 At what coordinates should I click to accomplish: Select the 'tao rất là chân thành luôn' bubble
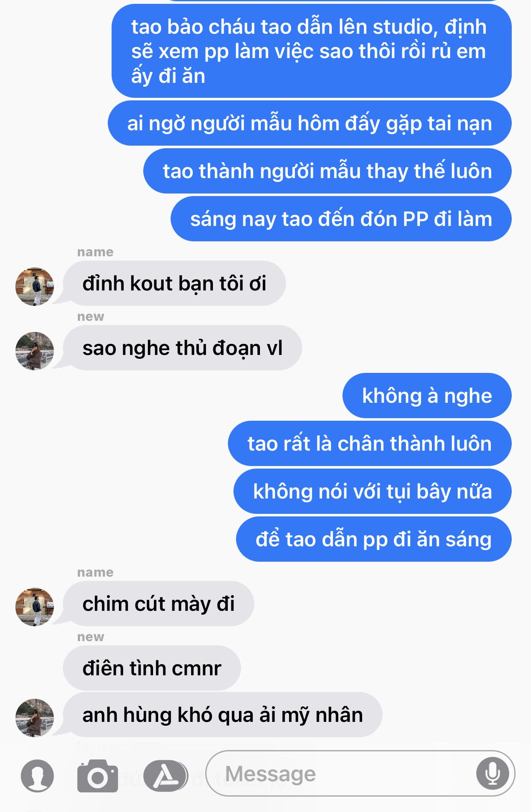[369, 444]
